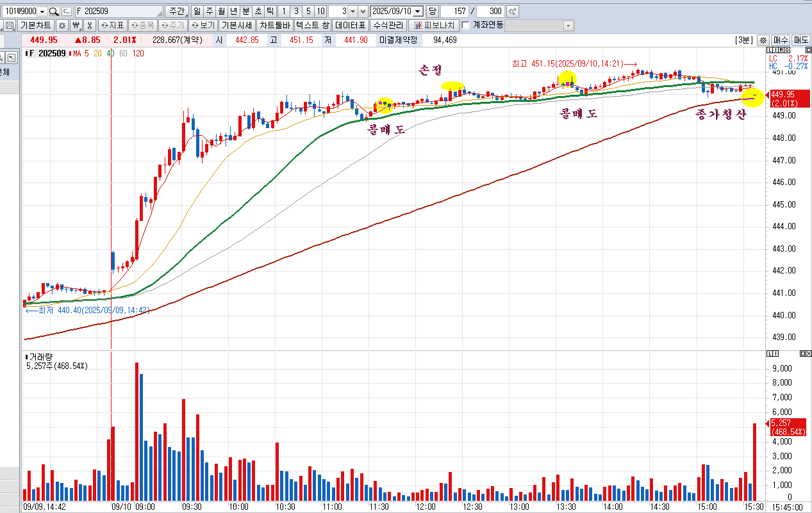Open the gear settings next to 매수
The width and height of the screenshot is (812, 513).
tap(763, 40)
